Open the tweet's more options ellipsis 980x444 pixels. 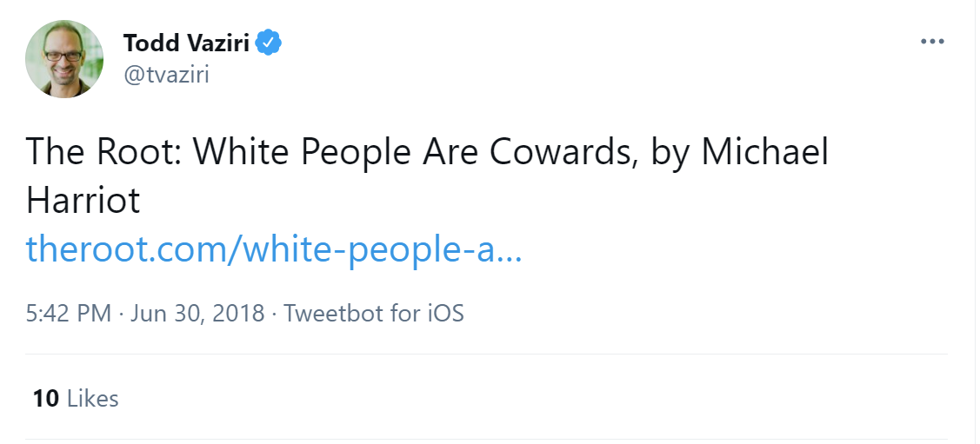tap(931, 42)
